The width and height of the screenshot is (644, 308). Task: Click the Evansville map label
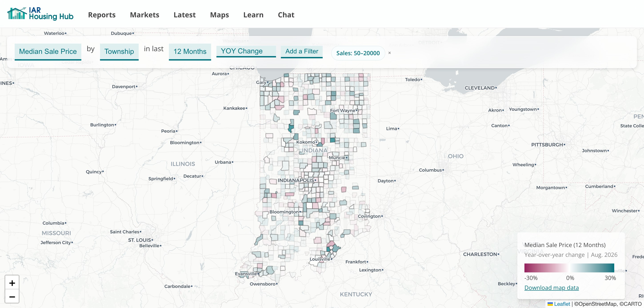[246, 274]
